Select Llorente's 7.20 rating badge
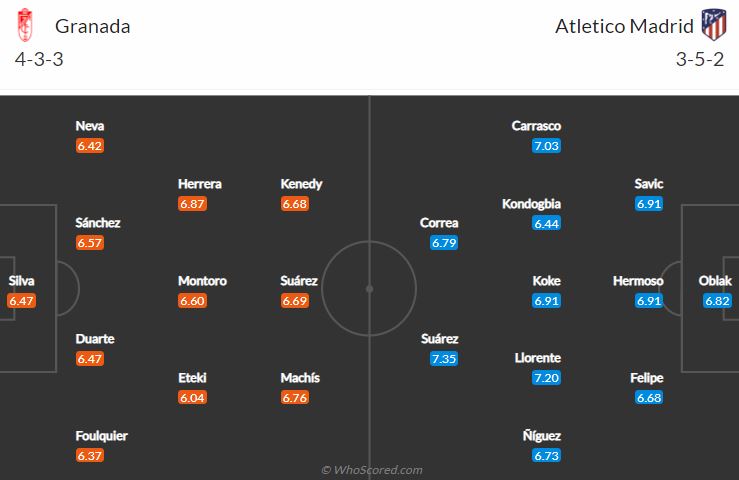This screenshot has width=739, height=480. [x=546, y=378]
